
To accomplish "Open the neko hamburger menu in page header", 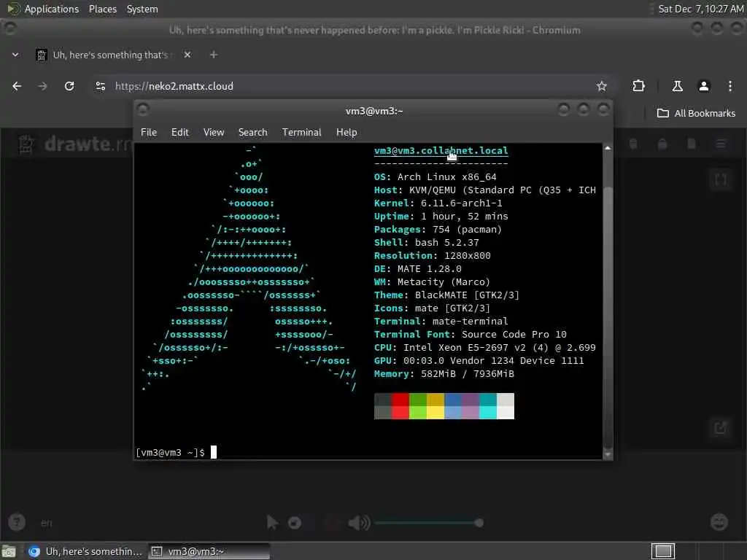I will [x=721, y=144].
